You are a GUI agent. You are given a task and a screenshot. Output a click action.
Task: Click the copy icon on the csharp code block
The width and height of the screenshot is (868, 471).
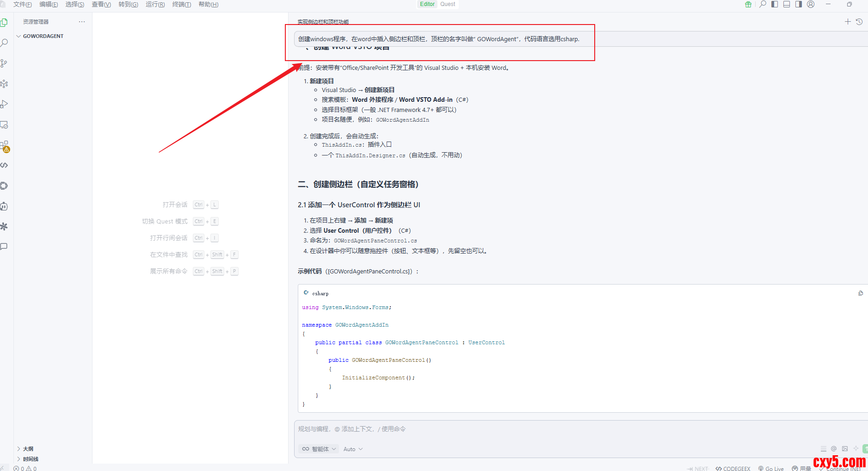point(861,293)
